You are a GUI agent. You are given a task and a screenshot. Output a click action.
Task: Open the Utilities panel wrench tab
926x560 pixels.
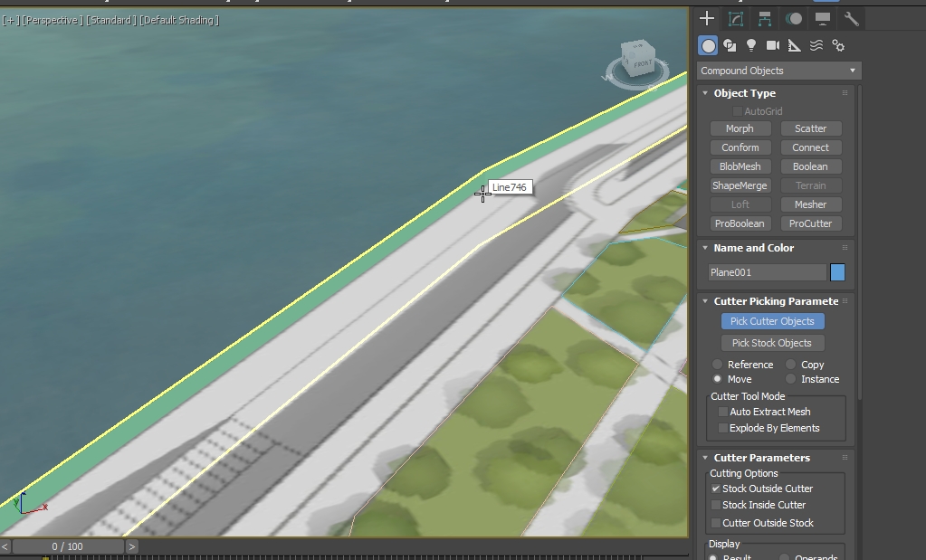pos(851,19)
